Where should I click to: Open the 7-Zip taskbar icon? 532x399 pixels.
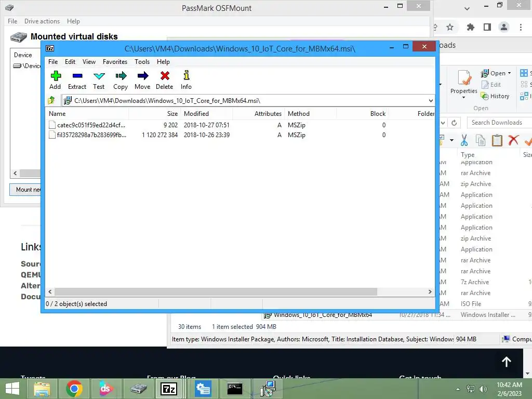(x=169, y=389)
